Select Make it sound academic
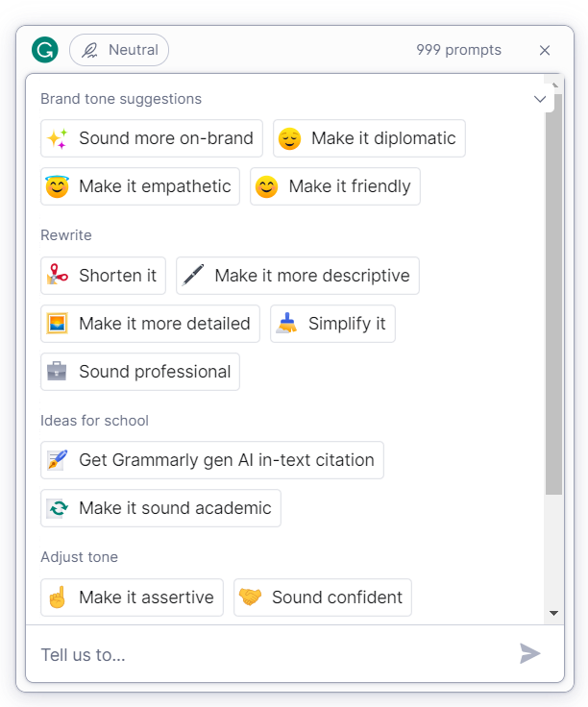The image size is (588, 707). tap(160, 508)
